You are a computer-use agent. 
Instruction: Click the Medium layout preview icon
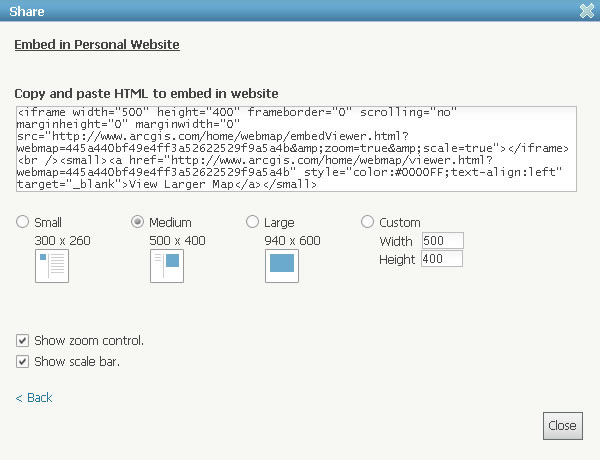pyautogui.click(x=166, y=265)
